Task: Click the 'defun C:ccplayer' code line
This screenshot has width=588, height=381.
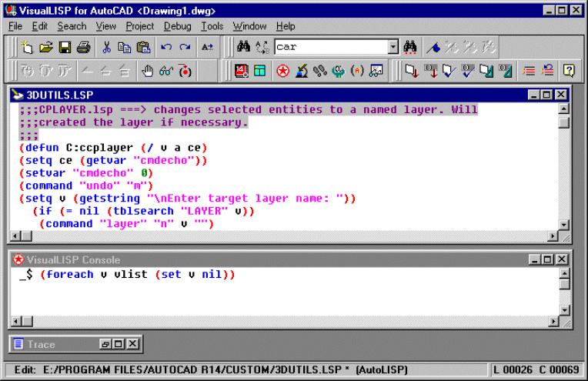Action: [113, 148]
